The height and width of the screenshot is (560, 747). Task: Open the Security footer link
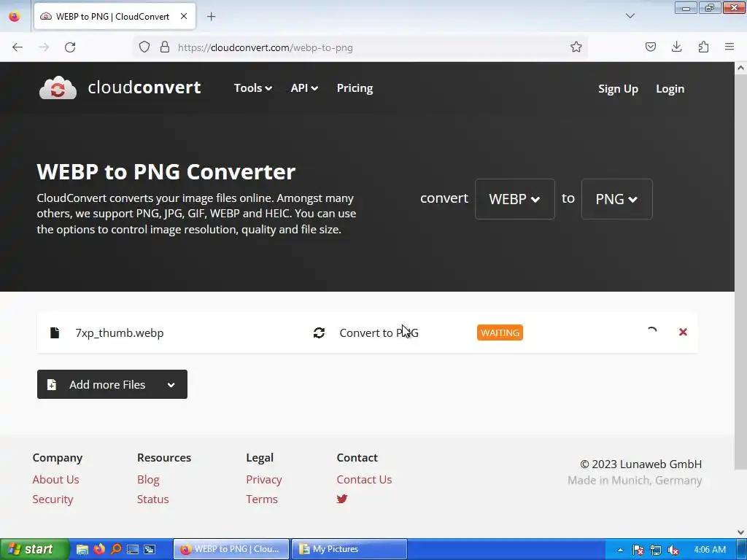(x=53, y=499)
